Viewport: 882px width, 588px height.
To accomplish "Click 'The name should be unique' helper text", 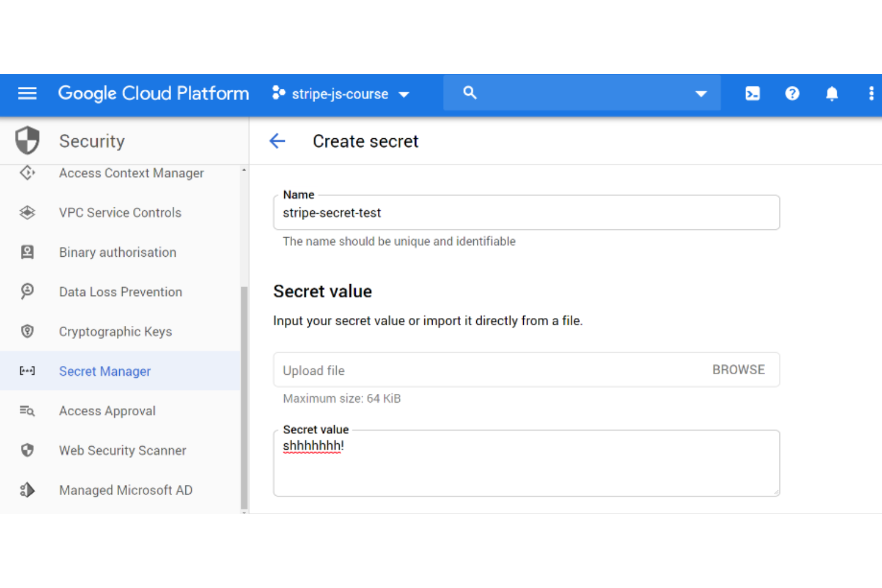I will click(x=399, y=241).
